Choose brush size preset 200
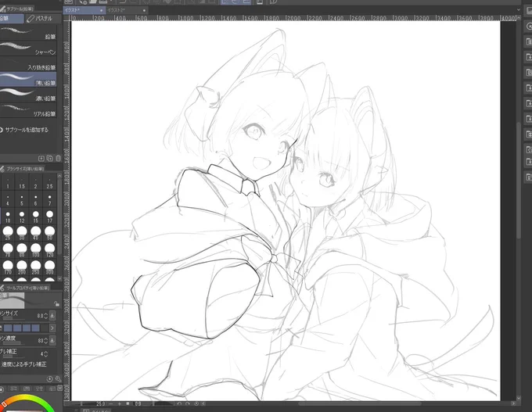The height and width of the screenshot is (412, 532). coord(22,267)
